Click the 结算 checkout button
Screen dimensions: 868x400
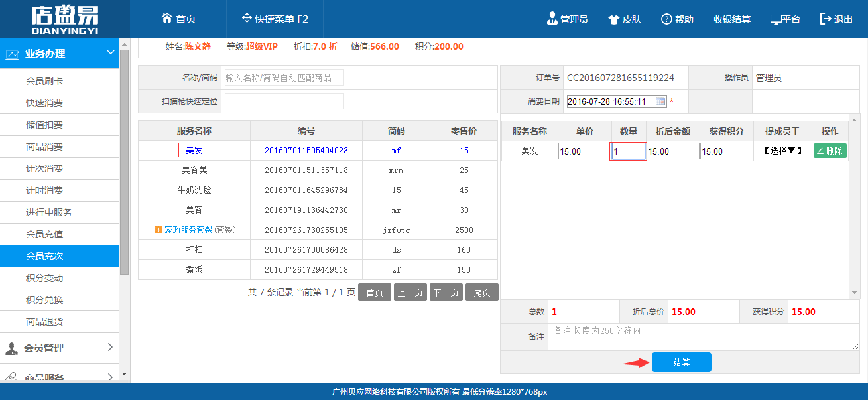point(682,362)
